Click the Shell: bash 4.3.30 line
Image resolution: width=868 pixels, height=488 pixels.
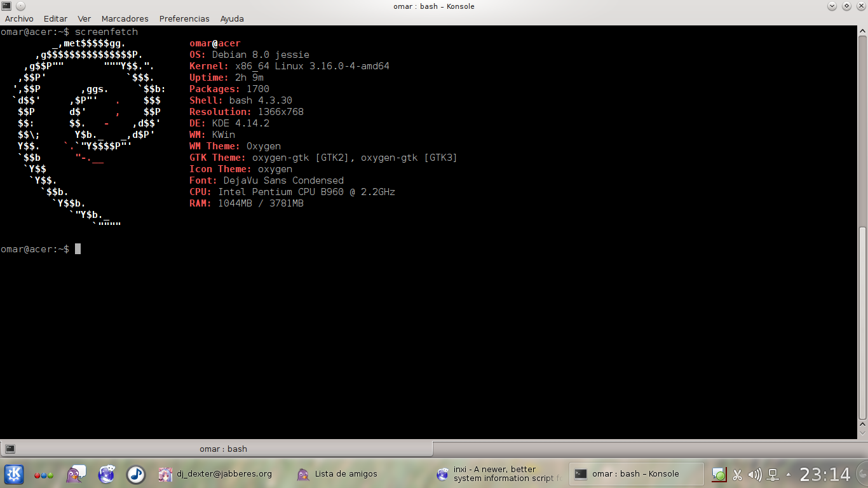[x=241, y=100]
